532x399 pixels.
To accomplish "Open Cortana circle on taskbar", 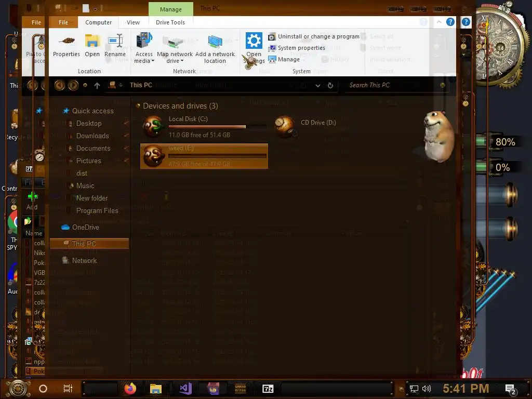I will 43,389.
